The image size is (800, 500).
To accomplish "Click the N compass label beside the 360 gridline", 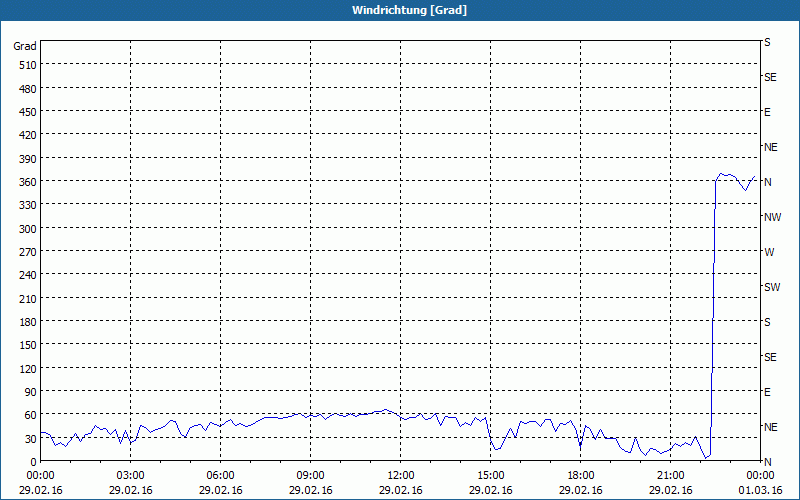I will [x=767, y=182].
